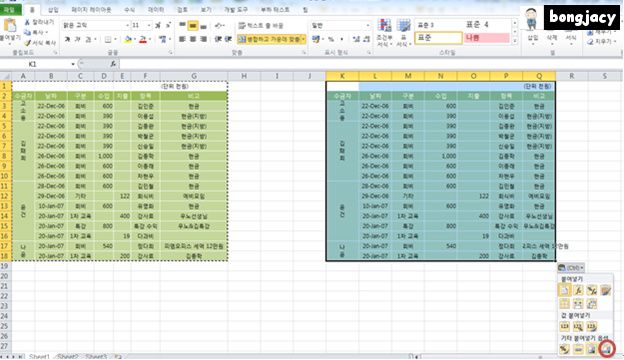Switch to the Insert (삽입) tab
The width and height of the screenshot is (624, 360).
[x=53, y=10]
